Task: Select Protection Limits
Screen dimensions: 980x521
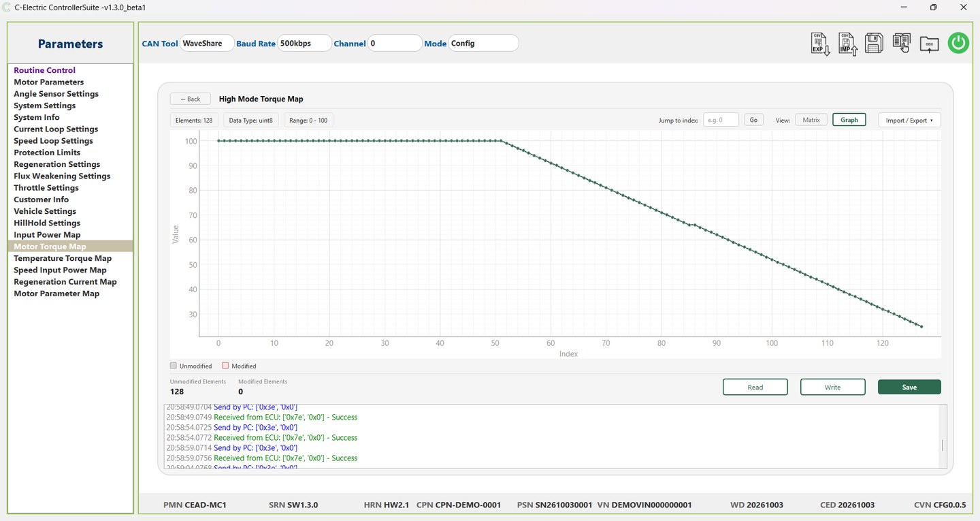Action: 47,153
